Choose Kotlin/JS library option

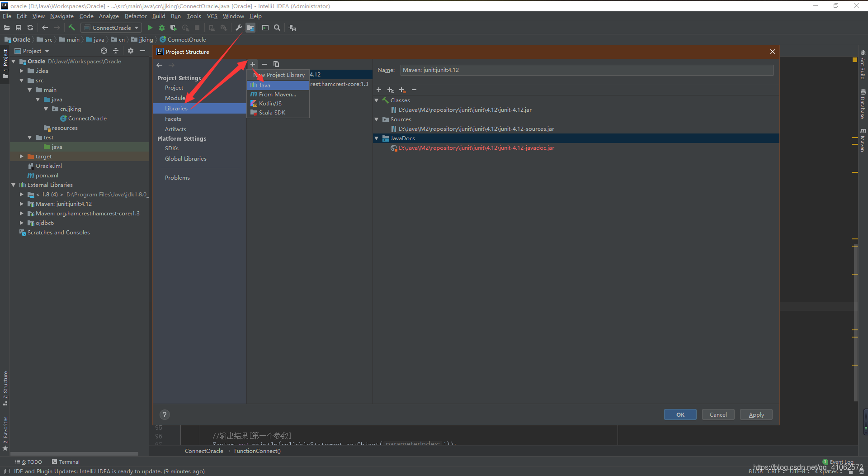278,103
